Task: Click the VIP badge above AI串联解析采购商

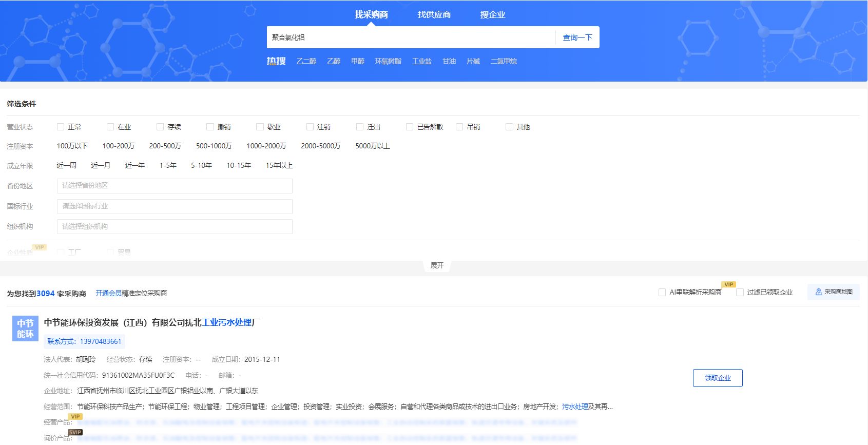Action: pyautogui.click(x=728, y=284)
